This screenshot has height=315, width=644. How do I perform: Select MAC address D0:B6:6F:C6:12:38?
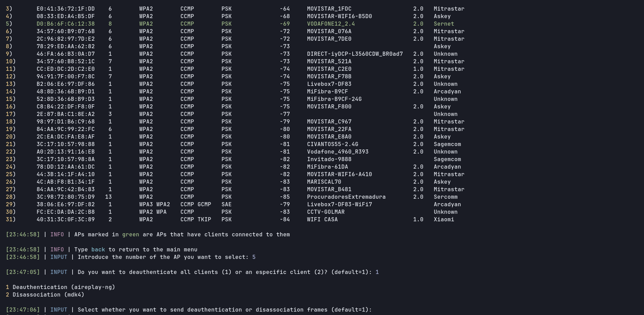(x=65, y=24)
